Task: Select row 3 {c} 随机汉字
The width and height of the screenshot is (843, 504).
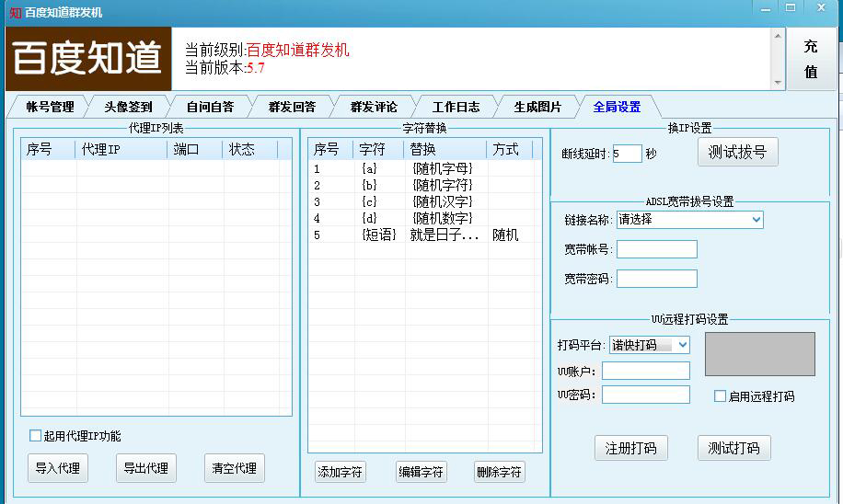Action: tap(425, 202)
